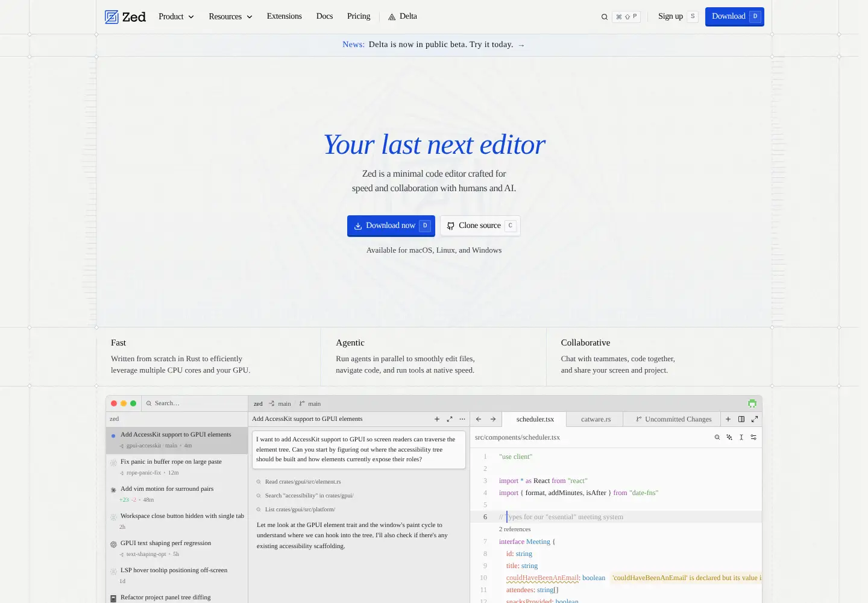
Task: Switch to the catware.rs tab
Action: (596, 419)
